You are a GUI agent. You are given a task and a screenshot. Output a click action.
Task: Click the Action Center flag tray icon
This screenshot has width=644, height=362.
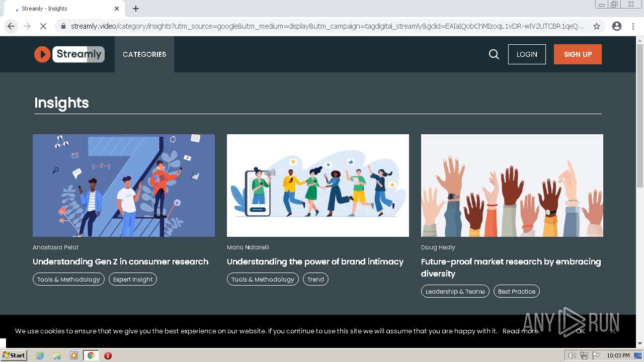[x=596, y=355]
